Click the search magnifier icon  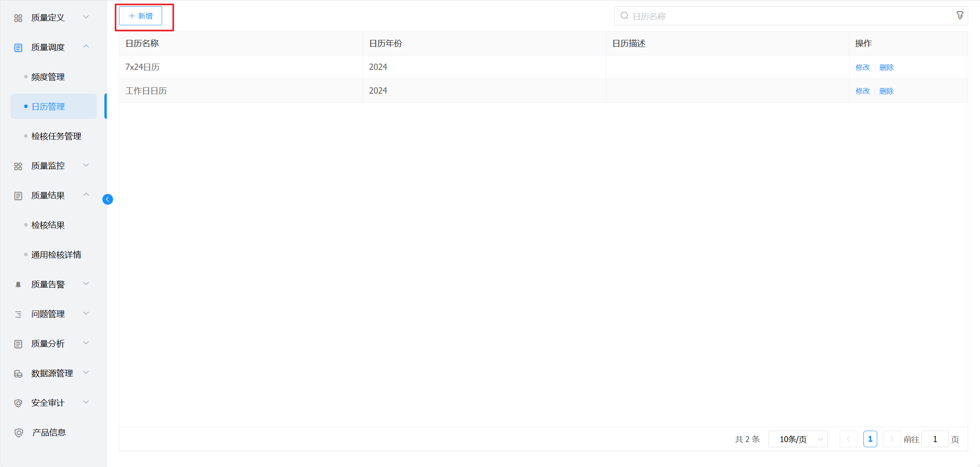coord(624,16)
